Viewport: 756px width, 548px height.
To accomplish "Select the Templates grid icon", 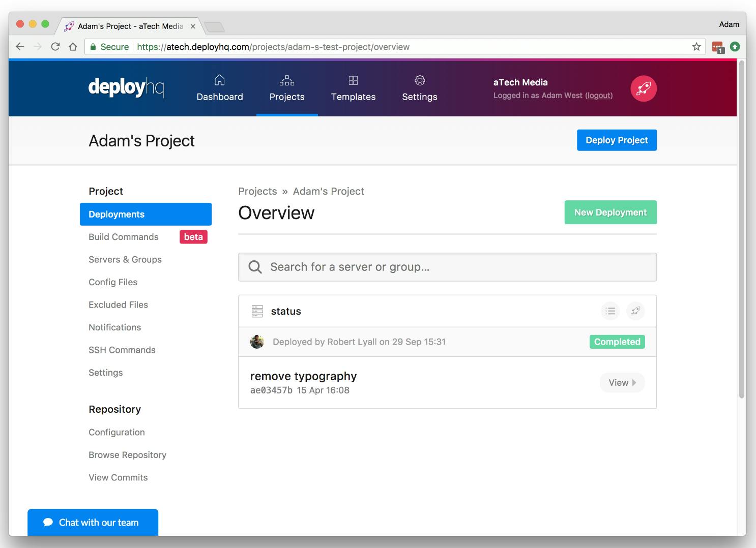I will [353, 80].
